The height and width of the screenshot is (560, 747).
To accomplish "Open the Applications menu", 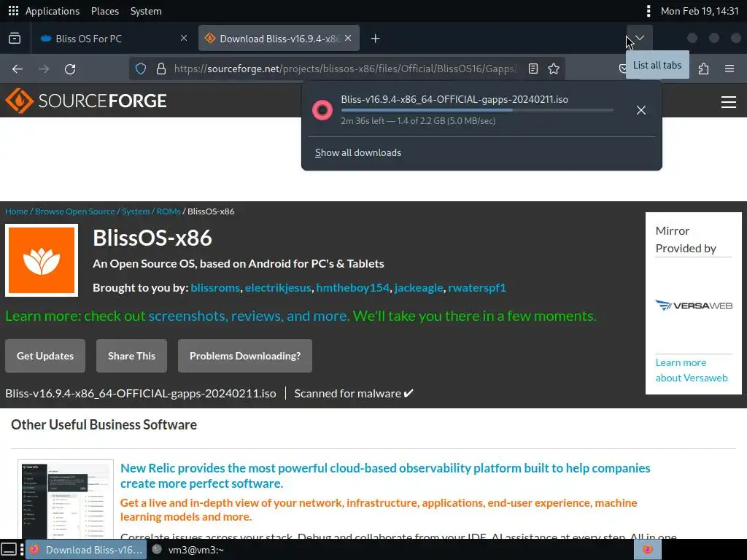I will pyautogui.click(x=53, y=11).
